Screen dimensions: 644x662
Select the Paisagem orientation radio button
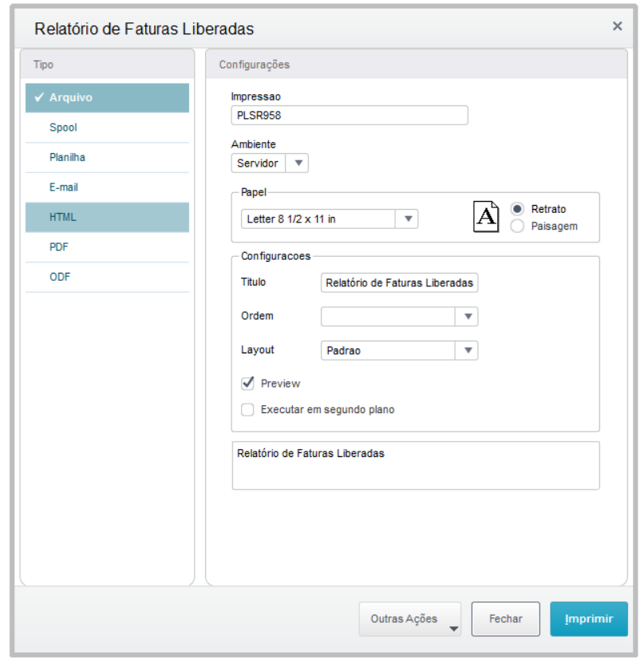pos(518,226)
